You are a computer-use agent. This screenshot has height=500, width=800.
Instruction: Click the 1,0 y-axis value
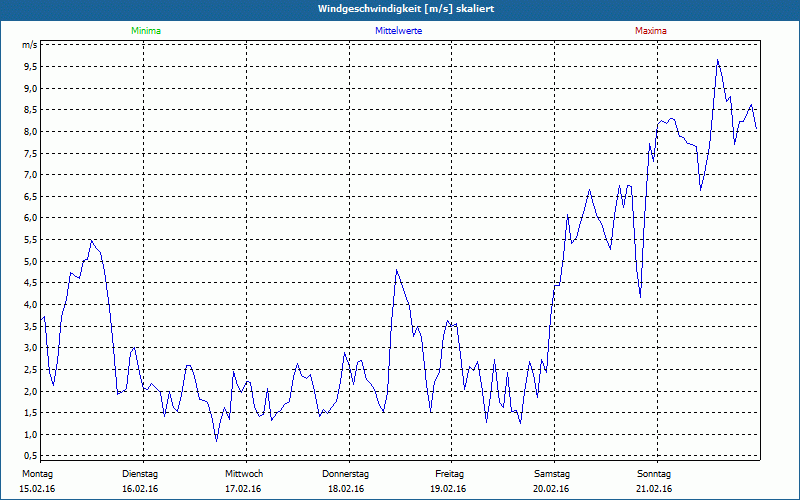tap(31, 435)
